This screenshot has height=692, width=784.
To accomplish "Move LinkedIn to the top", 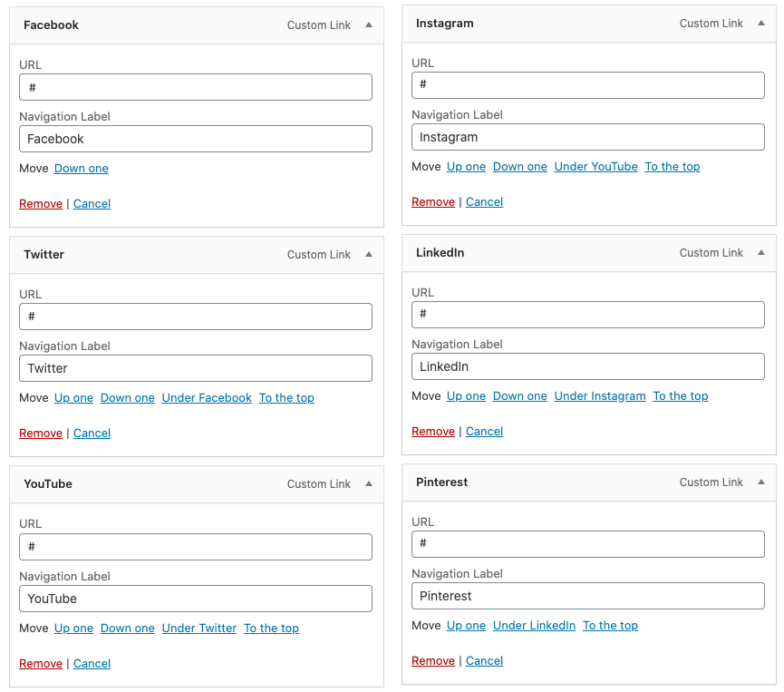I will (681, 395).
